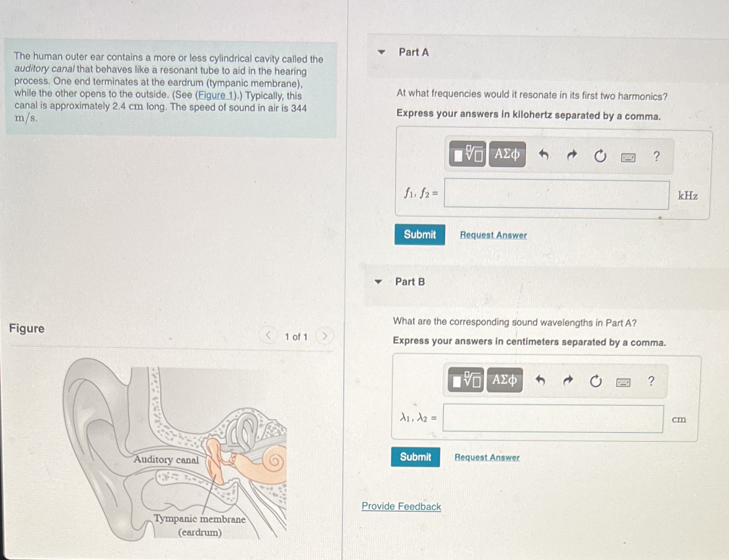Open math templates in Part A toolbar
Screen dimensions: 729x560
[467, 154]
